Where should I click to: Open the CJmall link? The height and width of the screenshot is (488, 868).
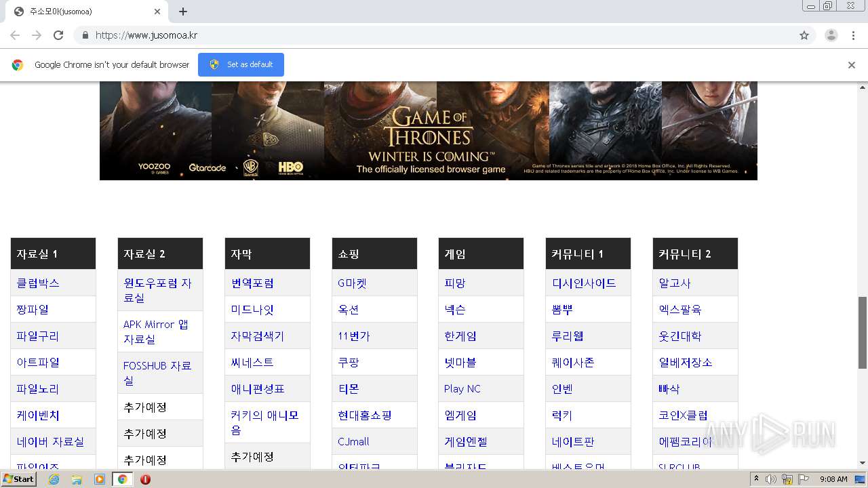(353, 442)
